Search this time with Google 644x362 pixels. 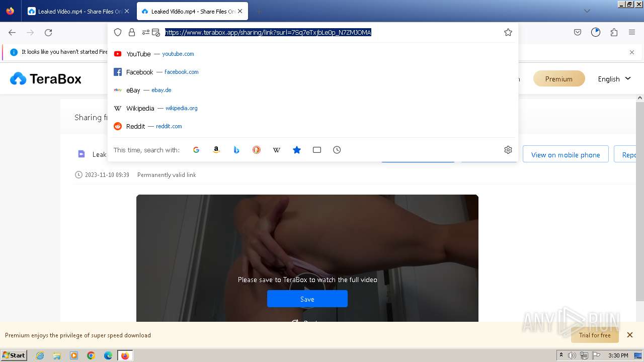[x=196, y=150]
